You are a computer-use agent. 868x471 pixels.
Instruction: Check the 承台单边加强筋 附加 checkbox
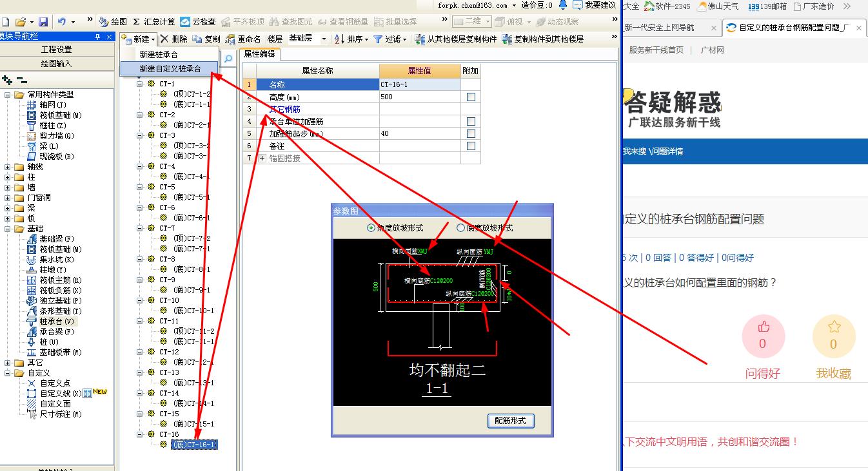(x=471, y=121)
